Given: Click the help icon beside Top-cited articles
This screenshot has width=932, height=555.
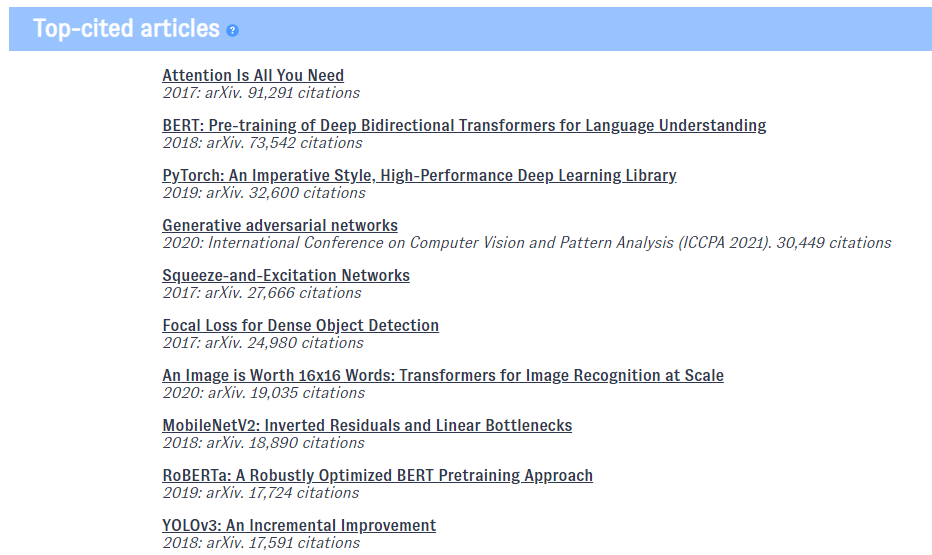Looking at the screenshot, I should click(x=233, y=30).
